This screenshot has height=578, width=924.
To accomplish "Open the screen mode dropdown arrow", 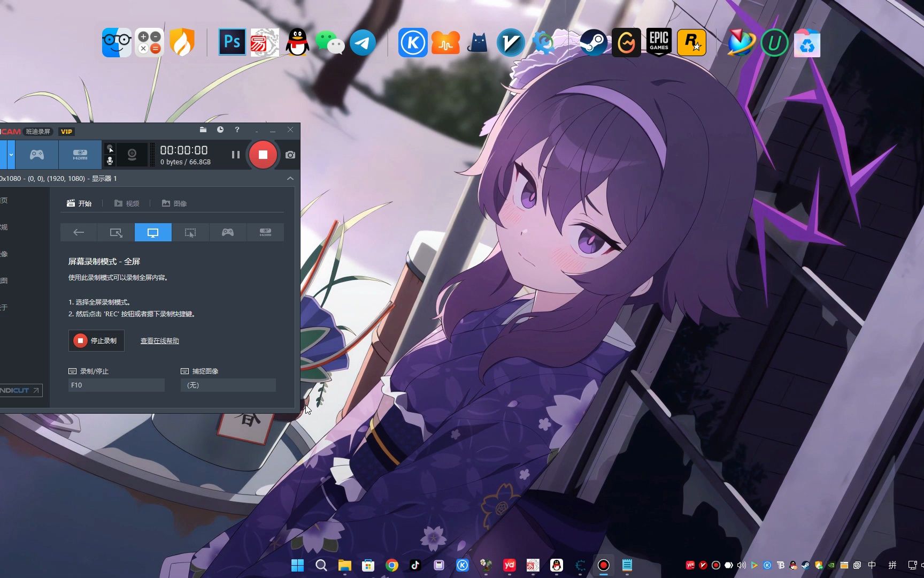I will coord(11,155).
